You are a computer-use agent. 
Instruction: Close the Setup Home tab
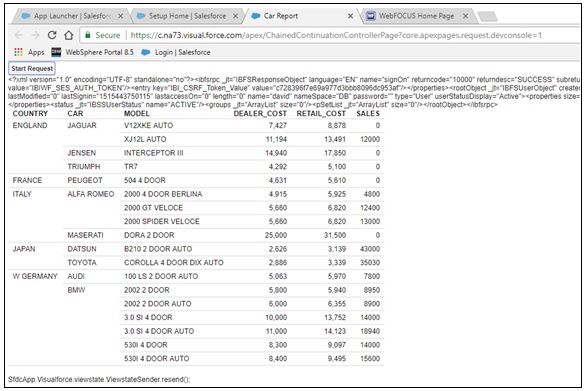click(x=235, y=16)
